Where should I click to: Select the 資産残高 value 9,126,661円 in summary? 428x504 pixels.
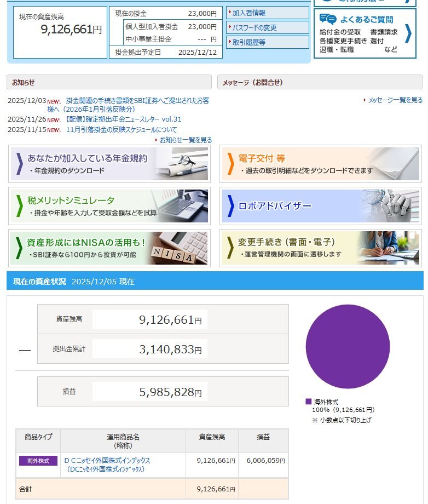point(171,320)
